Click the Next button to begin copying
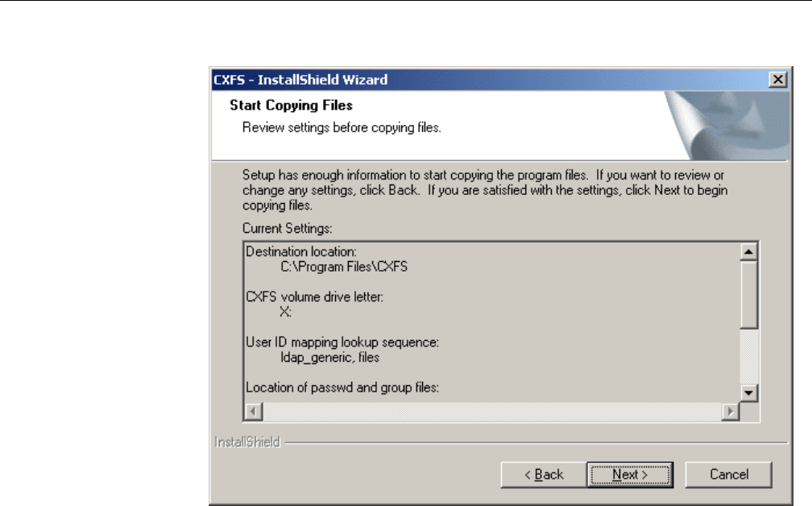 tap(630, 475)
